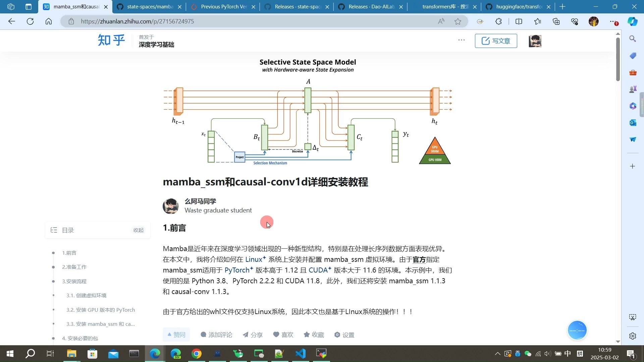The height and width of the screenshot is (362, 644).
Task: Add page to favorites with star icon
Action: coord(458,21)
